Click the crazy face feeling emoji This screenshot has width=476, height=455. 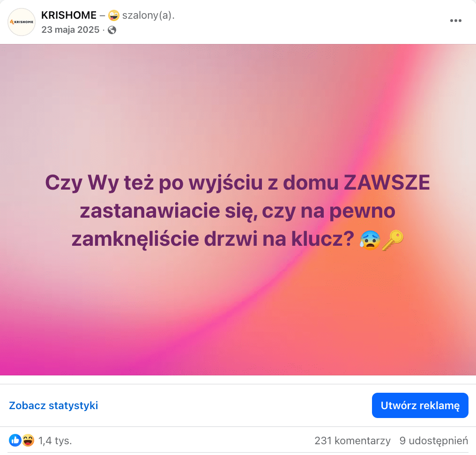[x=113, y=15]
